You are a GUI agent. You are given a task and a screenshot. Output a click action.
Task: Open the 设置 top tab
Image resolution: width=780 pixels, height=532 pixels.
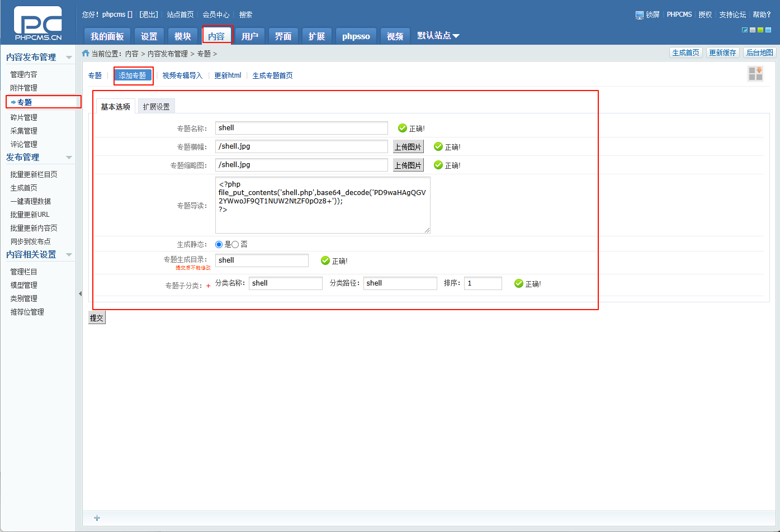tap(149, 36)
